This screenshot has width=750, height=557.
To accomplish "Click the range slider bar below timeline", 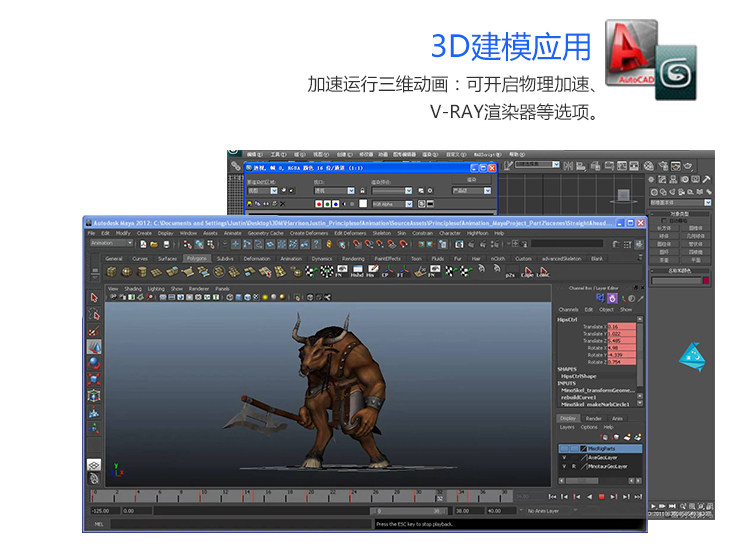I will pyautogui.click(x=410, y=511).
